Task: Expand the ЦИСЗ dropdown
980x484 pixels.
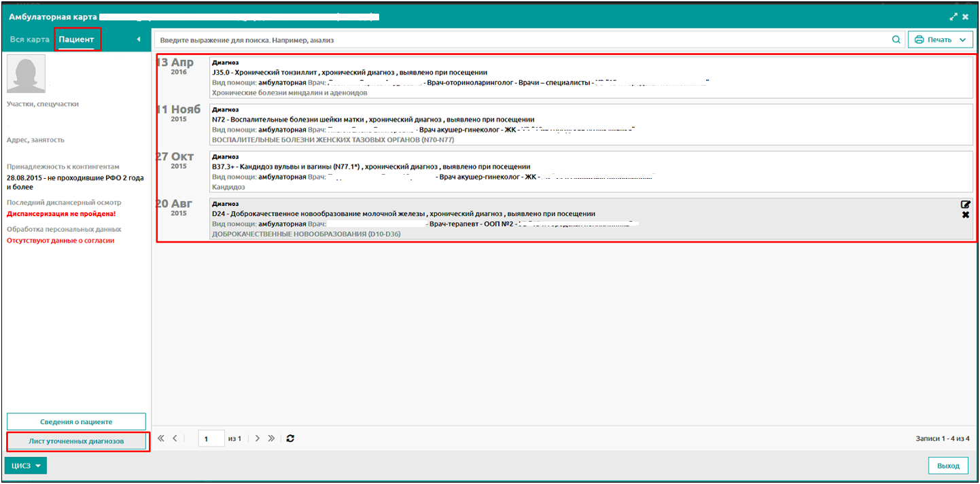Action: (x=26, y=466)
